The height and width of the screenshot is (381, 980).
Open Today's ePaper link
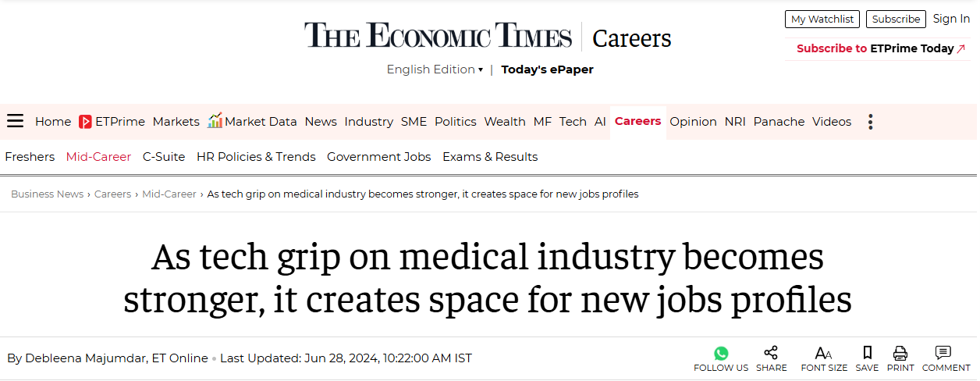(x=547, y=69)
